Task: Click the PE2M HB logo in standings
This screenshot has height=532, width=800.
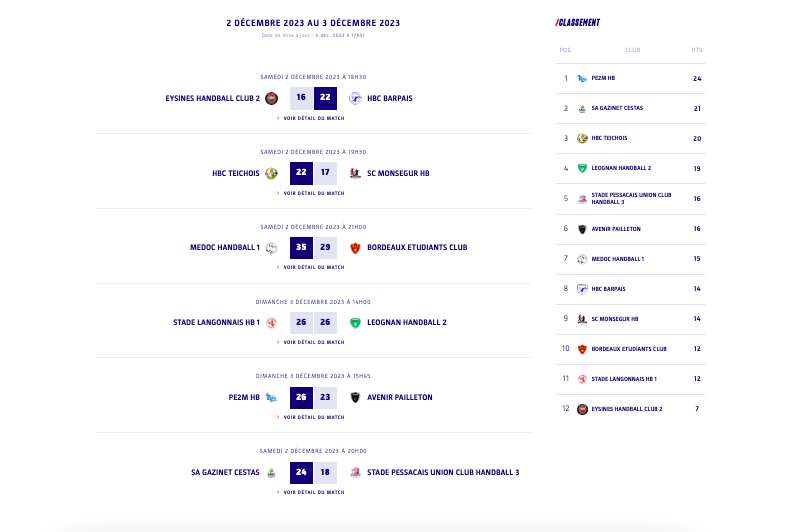Action: [582, 78]
